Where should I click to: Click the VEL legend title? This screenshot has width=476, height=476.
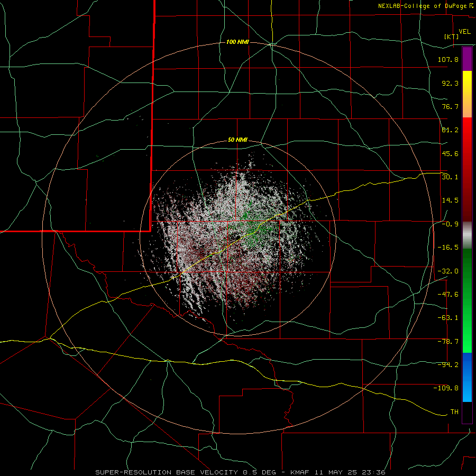click(x=464, y=32)
